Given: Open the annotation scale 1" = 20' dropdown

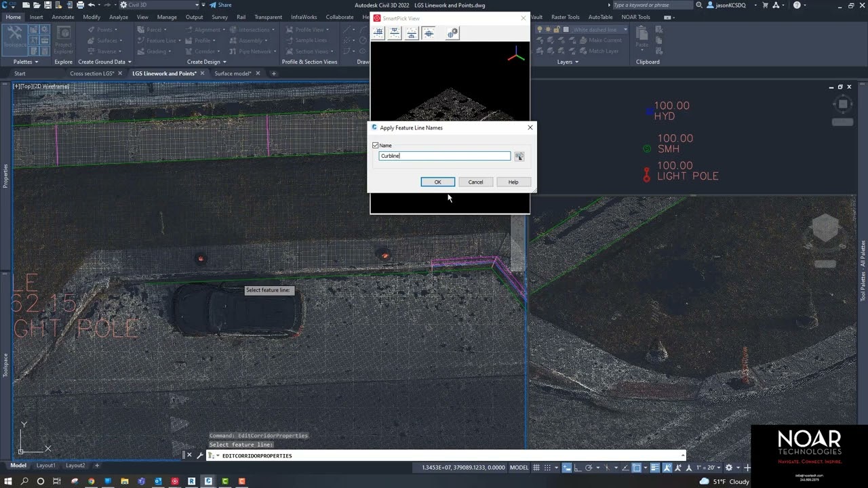Looking at the screenshot, I should tap(709, 468).
